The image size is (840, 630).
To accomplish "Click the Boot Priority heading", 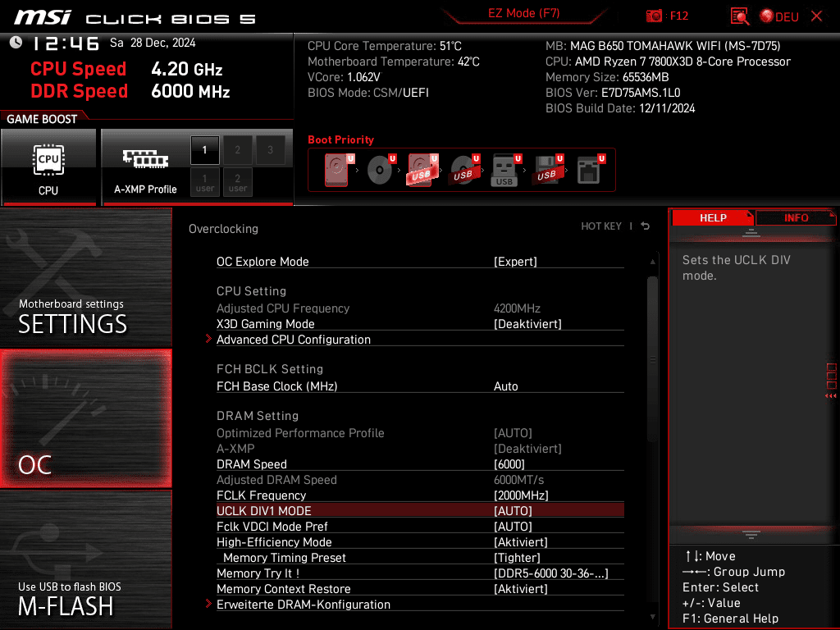I will pyautogui.click(x=340, y=139).
